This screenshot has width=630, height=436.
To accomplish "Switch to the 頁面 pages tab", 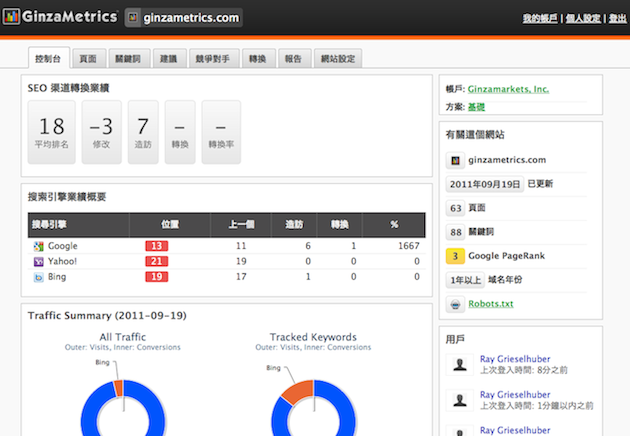I will pos(88,59).
